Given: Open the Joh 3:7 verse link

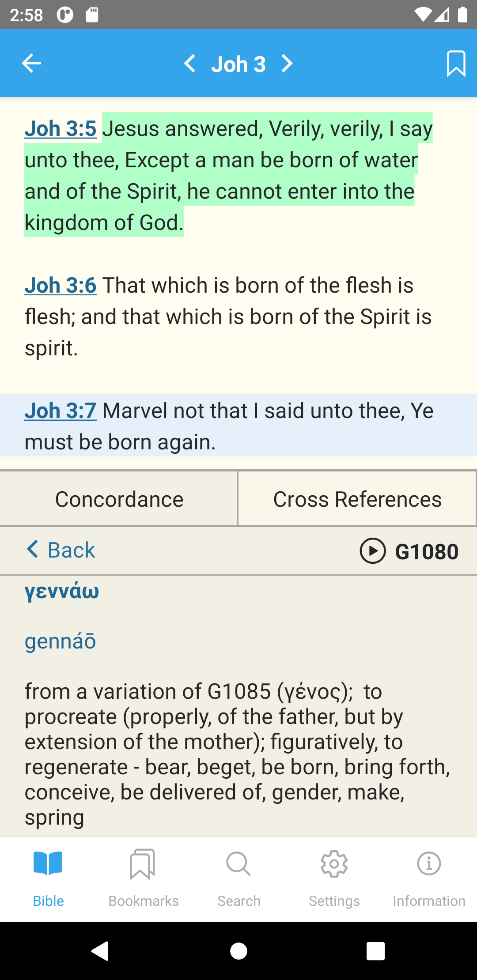Looking at the screenshot, I should (x=61, y=411).
